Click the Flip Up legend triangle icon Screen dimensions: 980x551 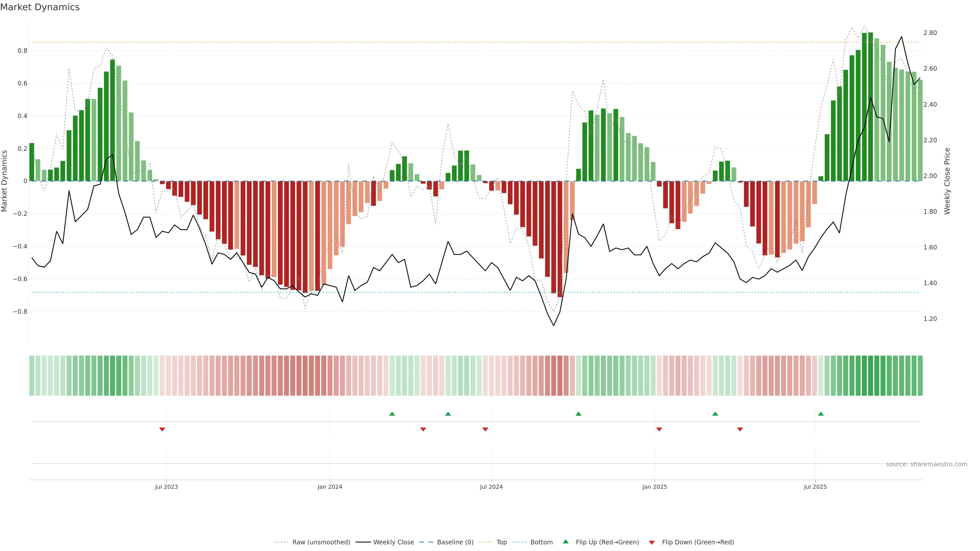566,542
